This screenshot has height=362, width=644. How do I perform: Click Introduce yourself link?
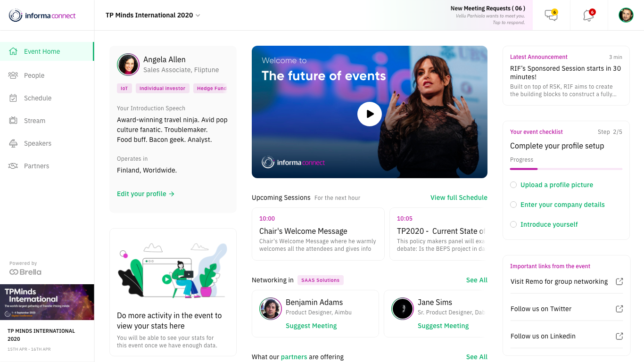(x=549, y=224)
